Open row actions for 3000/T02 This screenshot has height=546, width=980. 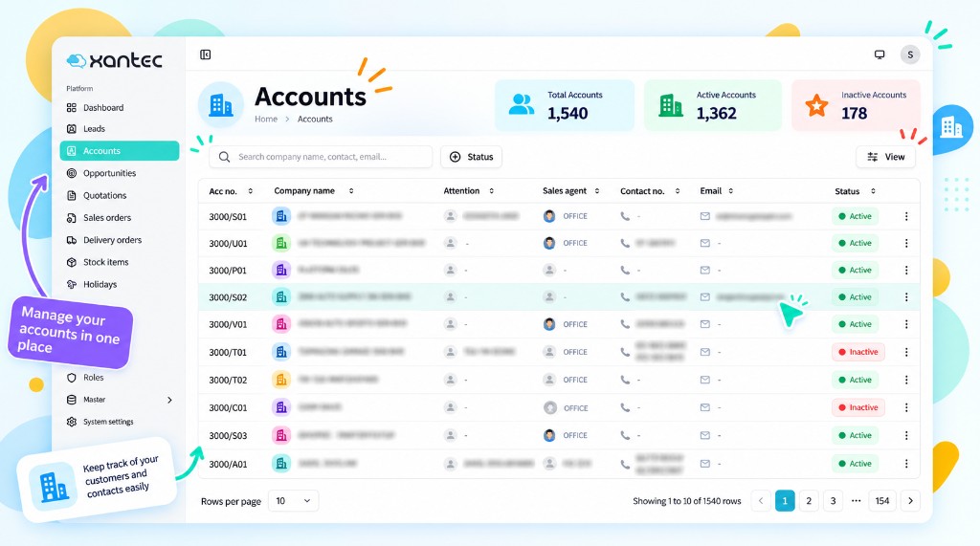pos(906,380)
